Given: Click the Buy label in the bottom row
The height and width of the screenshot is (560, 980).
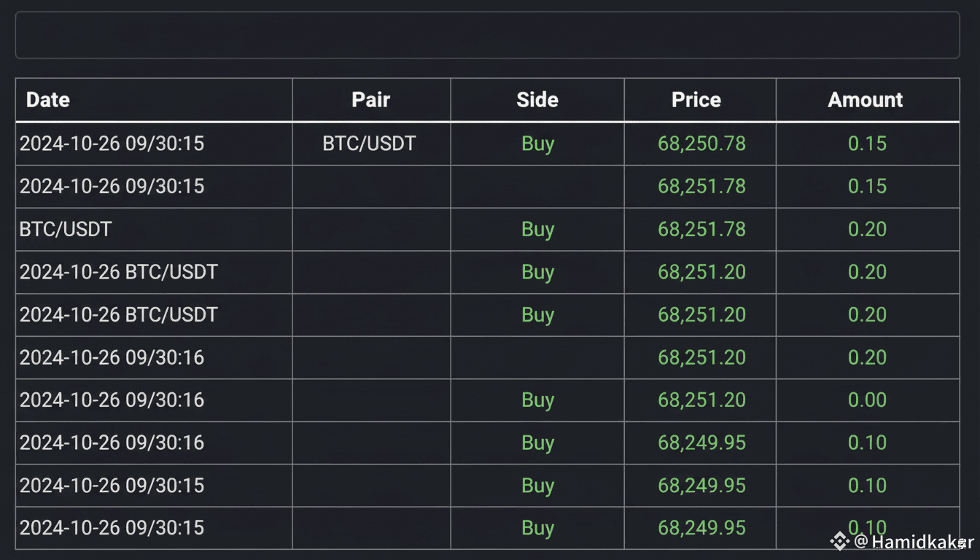Looking at the screenshot, I should 538,529.
